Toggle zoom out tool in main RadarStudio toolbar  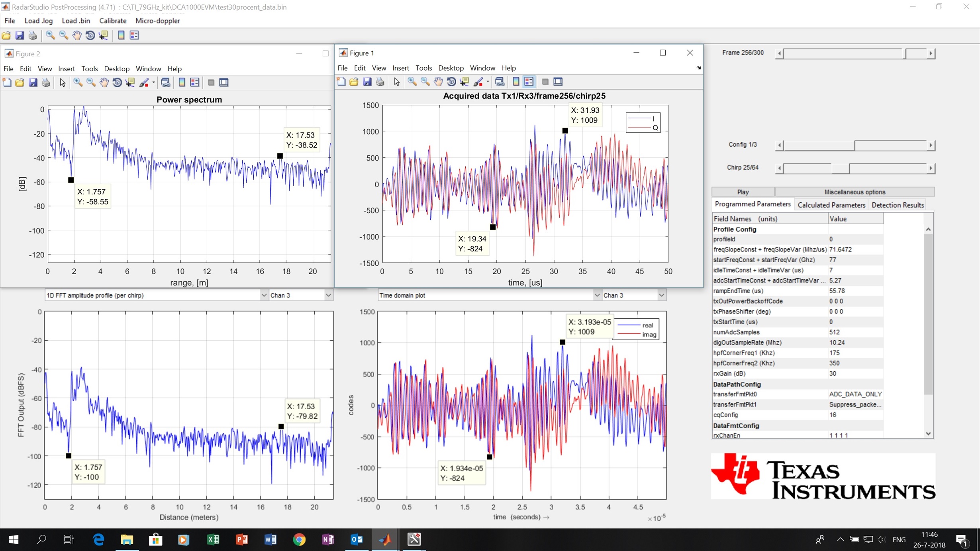click(63, 35)
